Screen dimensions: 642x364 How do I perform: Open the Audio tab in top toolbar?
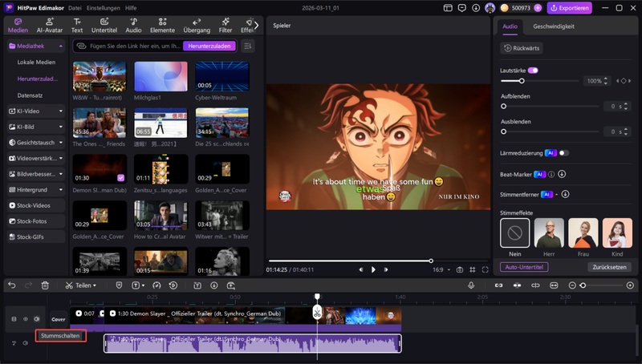pos(133,26)
